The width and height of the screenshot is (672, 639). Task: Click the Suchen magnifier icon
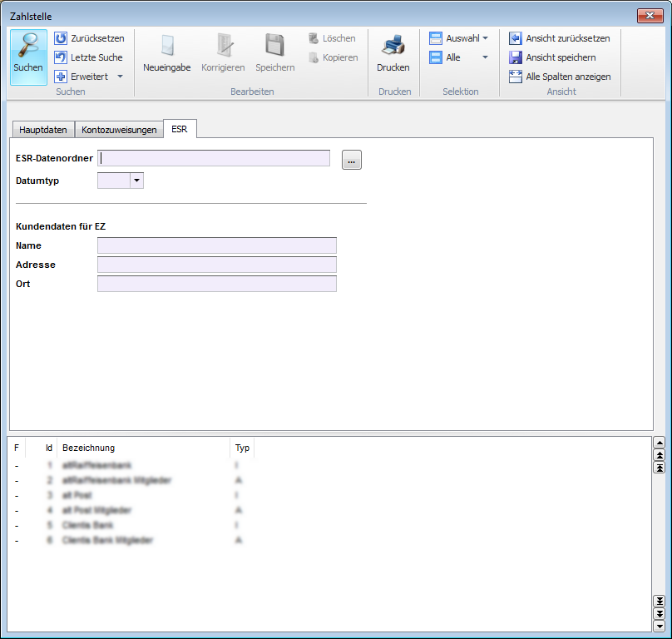tap(29, 45)
